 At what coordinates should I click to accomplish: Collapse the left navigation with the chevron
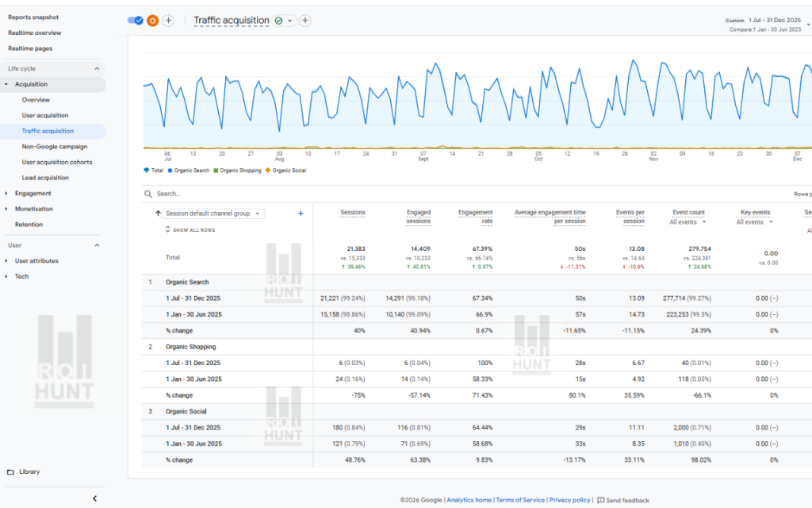pyautogui.click(x=94, y=497)
